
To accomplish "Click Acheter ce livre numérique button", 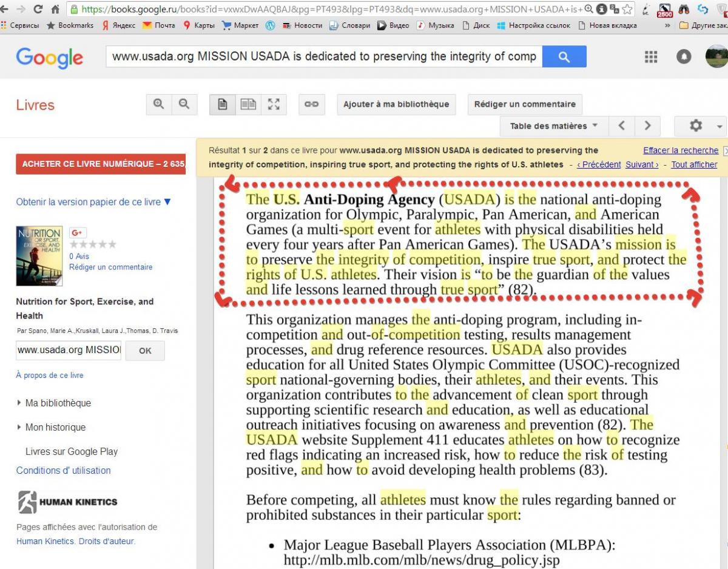I will 101,164.
